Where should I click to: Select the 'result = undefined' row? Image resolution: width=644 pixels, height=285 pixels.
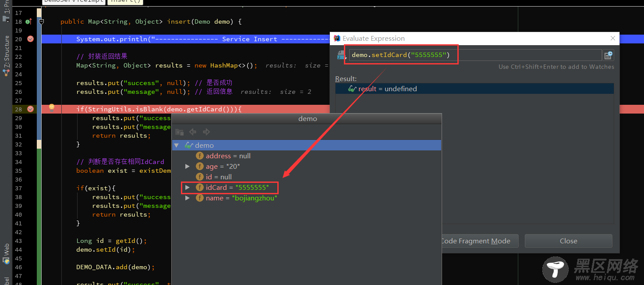[x=474, y=89]
